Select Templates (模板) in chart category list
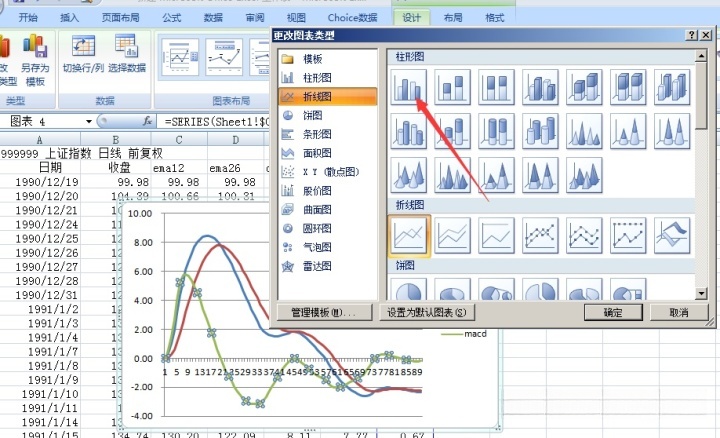Viewport: 720px width, 438px height. (x=328, y=59)
